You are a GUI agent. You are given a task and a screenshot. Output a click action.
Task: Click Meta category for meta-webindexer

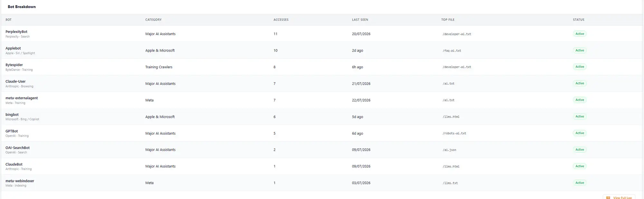(x=149, y=183)
